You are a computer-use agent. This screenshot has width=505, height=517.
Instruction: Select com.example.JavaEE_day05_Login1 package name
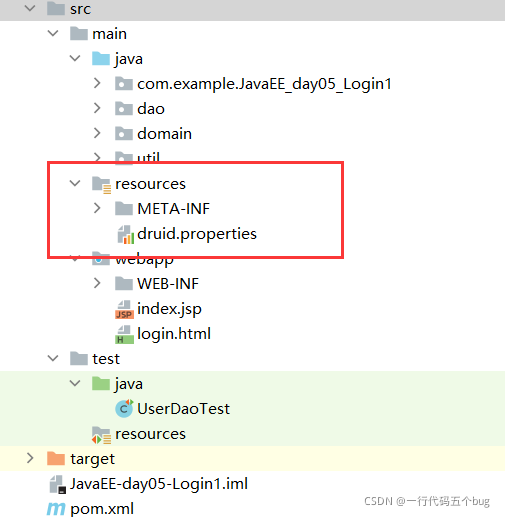pyautogui.click(x=264, y=84)
